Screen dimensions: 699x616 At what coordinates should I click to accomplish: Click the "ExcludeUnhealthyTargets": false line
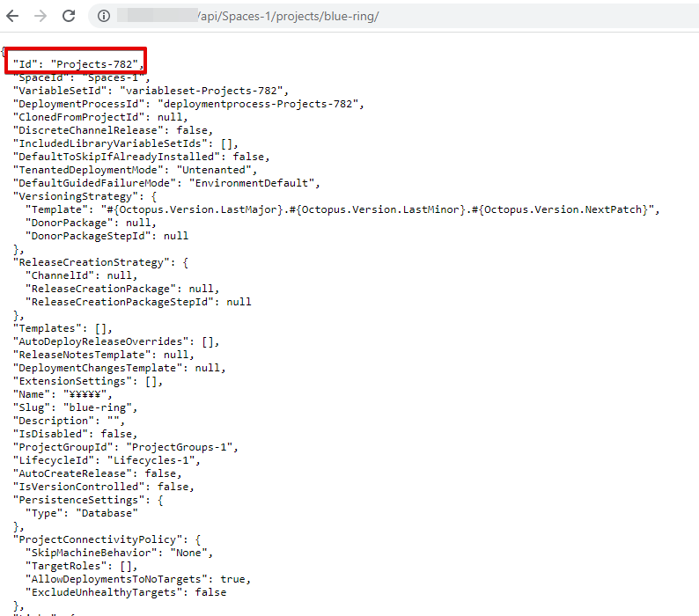[x=126, y=592]
